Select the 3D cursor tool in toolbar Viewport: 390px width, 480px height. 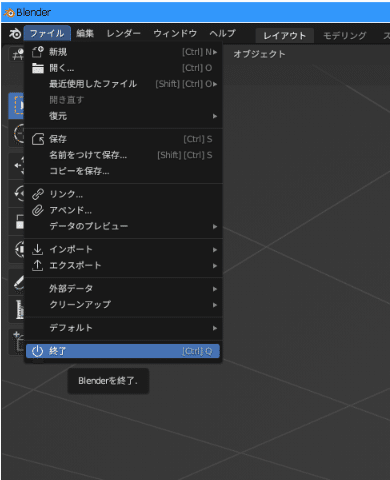tap(17, 134)
